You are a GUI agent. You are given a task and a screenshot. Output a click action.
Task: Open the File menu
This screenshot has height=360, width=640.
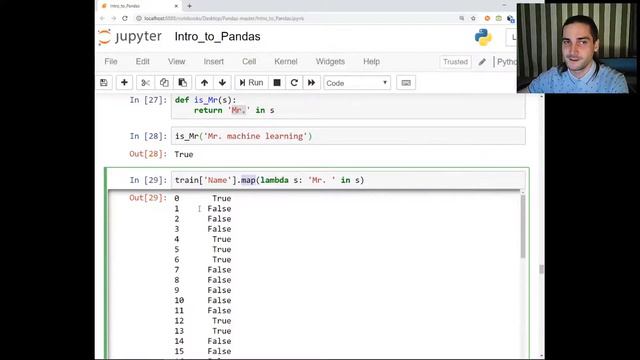point(111,62)
